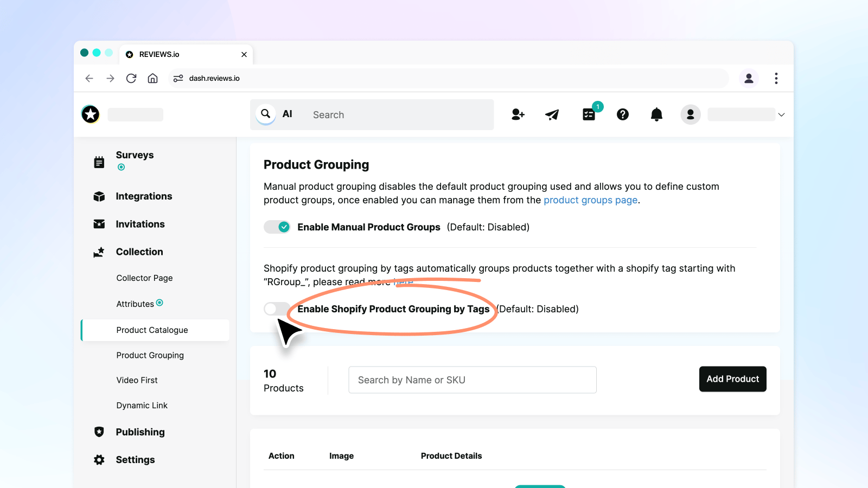This screenshot has height=488, width=868.
Task: Open the checklist tasks icon with badge
Action: click(589, 114)
